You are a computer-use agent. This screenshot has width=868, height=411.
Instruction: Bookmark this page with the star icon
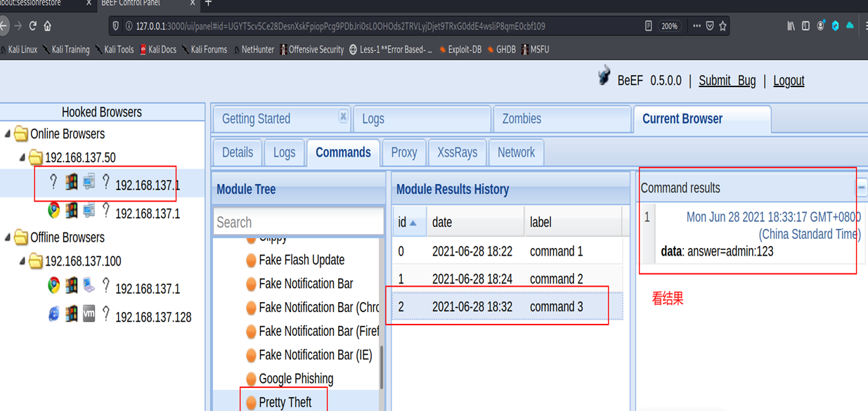click(x=723, y=26)
